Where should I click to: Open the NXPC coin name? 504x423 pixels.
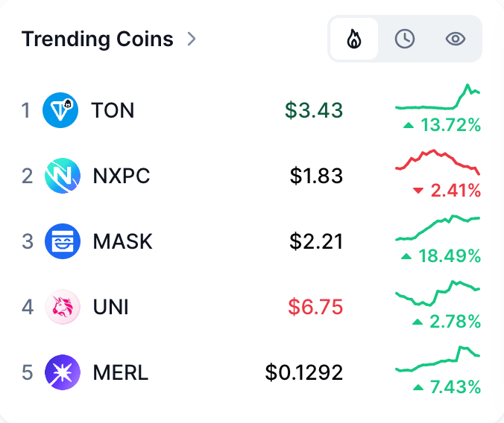tap(122, 176)
